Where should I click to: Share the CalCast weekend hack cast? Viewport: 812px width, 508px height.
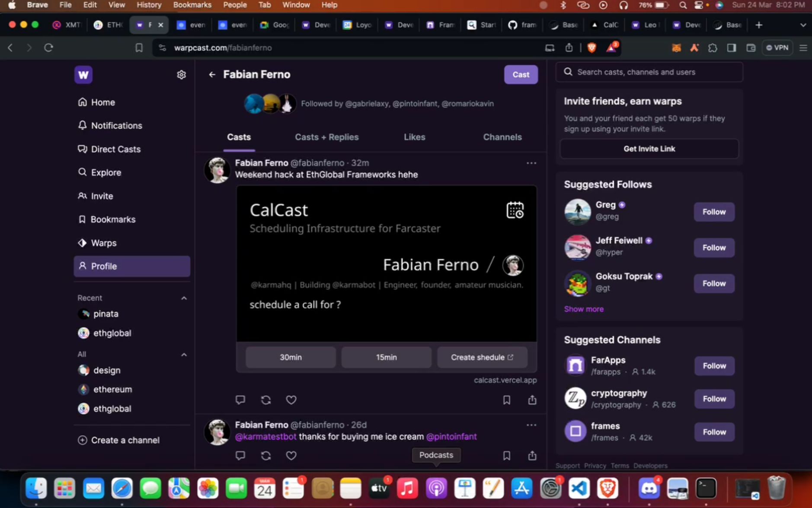point(532,400)
